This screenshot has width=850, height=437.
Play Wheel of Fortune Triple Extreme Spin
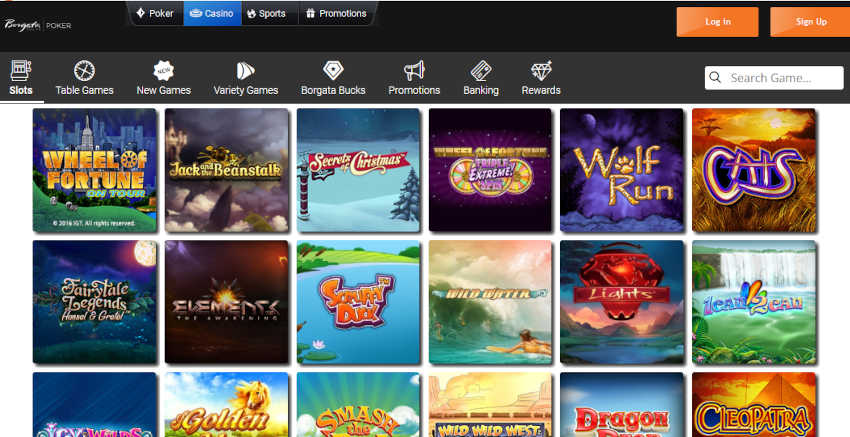(x=491, y=170)
